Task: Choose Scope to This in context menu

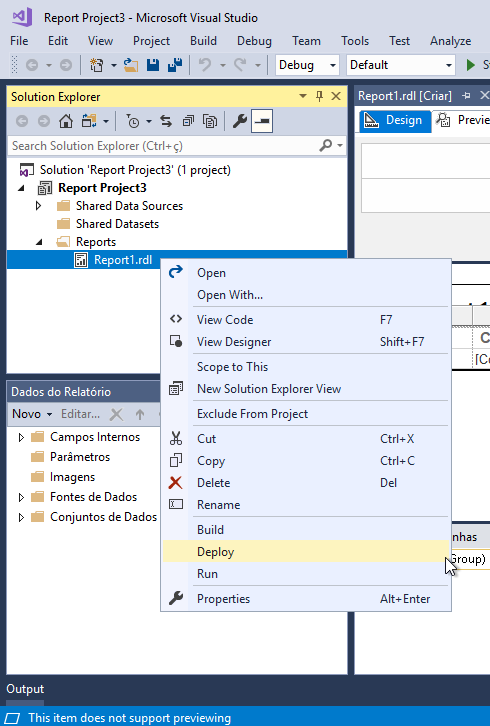Action: pyautogui.click(x=306, y=367)
